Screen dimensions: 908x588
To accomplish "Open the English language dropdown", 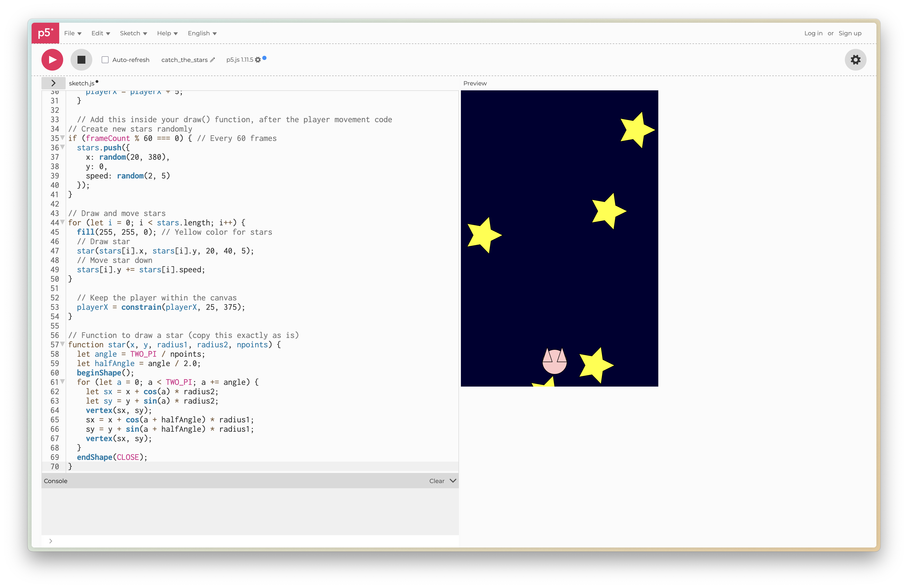I will tap(202, 33).
